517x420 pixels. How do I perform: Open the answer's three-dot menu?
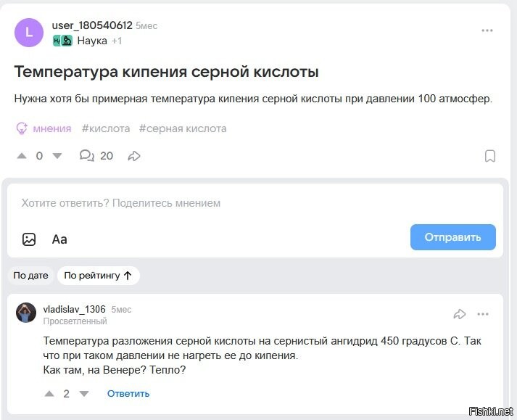point(483,314)
